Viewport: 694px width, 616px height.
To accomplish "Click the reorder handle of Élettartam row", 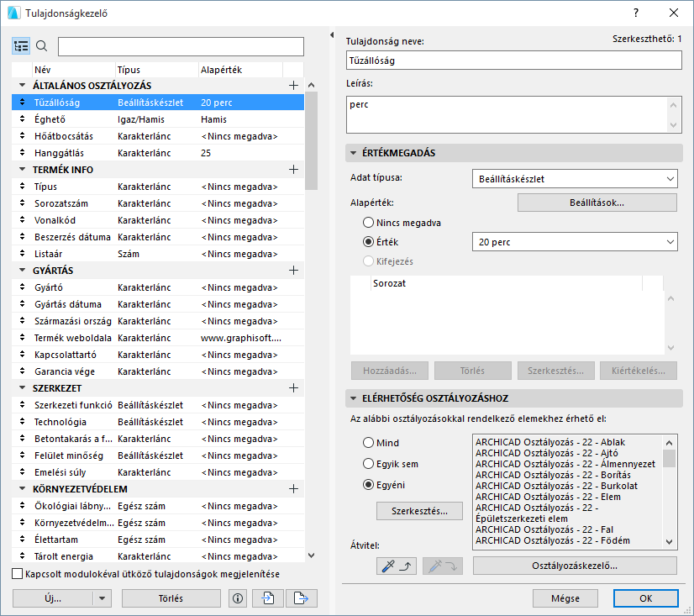I will 22,540.
